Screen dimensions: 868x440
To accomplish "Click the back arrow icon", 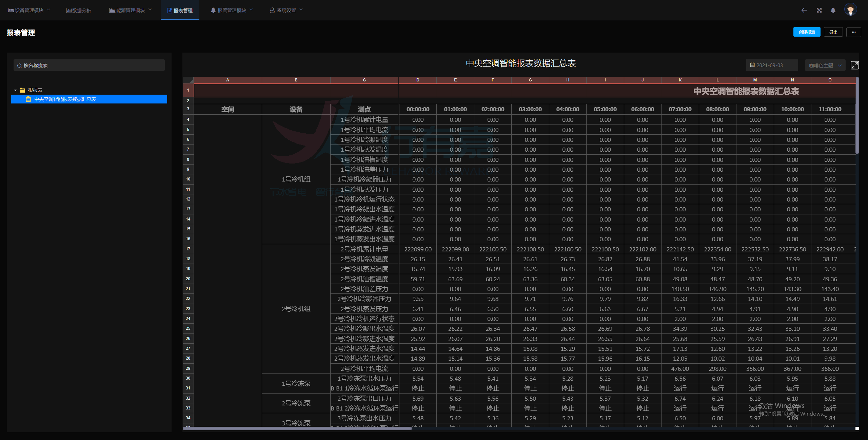I will (804, 10).
